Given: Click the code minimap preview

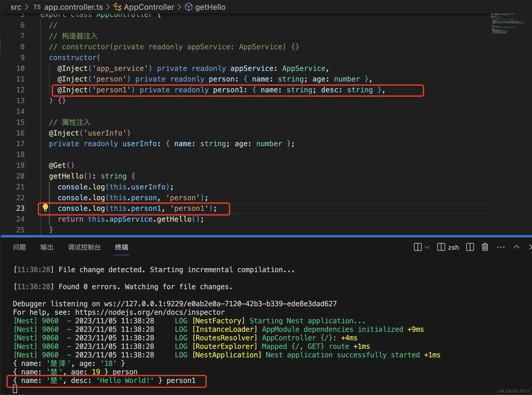Looking at the screenshot, I should [x=507, y=24].
